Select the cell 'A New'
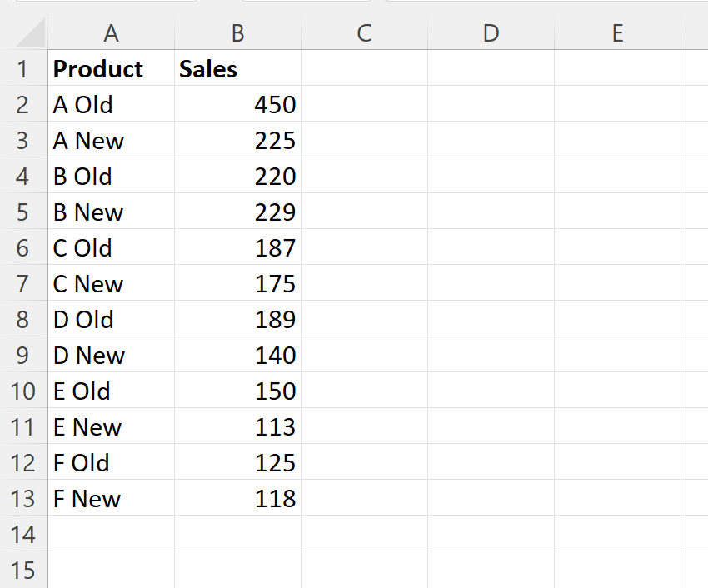 click(x=111, y=140)
